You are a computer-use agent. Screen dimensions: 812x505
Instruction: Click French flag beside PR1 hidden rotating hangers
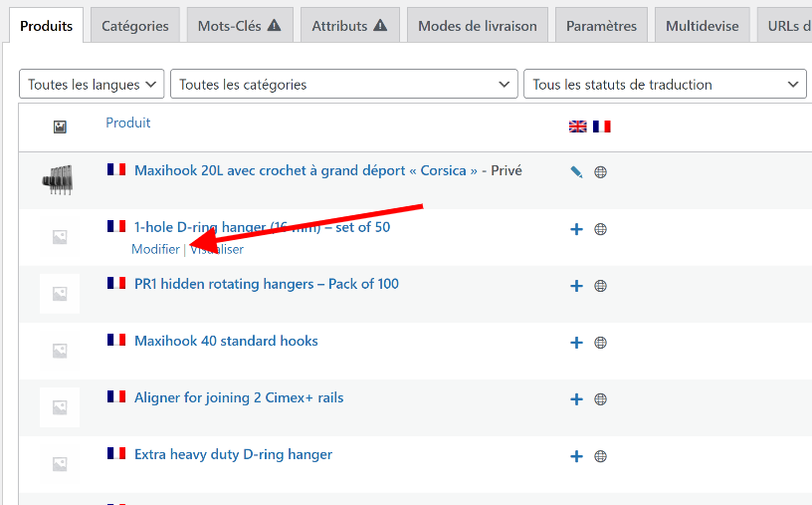116,283
